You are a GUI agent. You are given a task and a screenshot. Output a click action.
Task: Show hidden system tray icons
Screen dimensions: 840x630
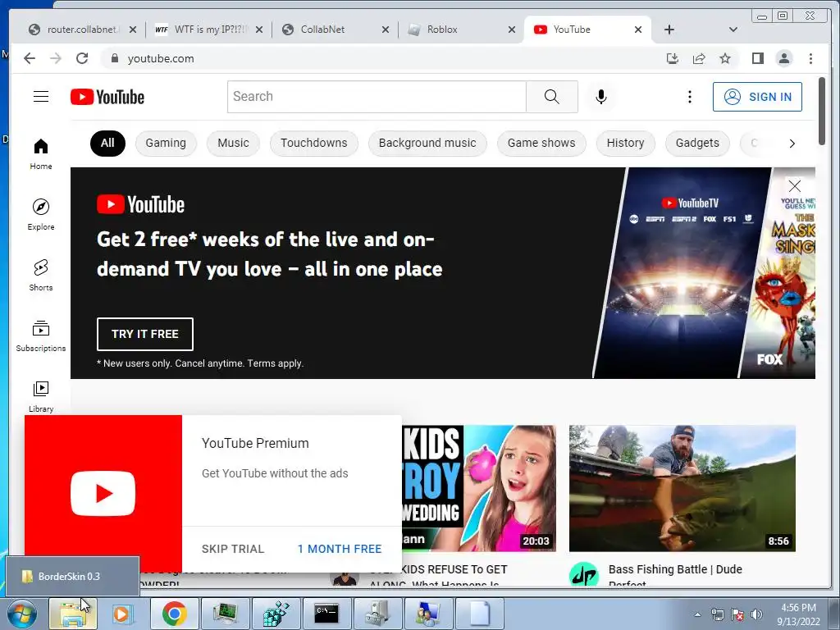pyautogui.click(x=697, y=614)
